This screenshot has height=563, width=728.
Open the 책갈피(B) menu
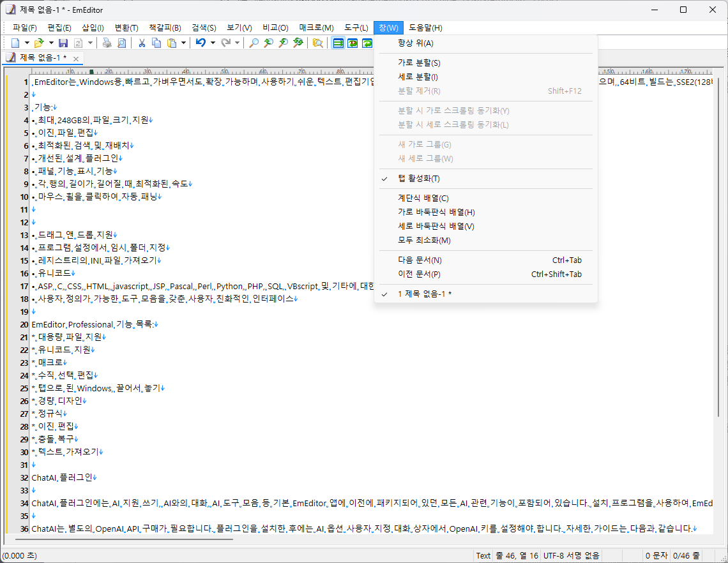click(x=165, y=28)
